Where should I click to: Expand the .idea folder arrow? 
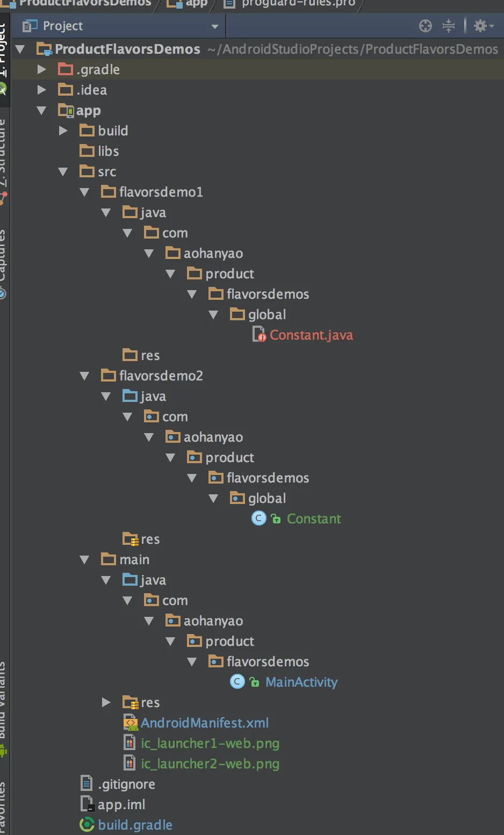click(x=41, y=90)
